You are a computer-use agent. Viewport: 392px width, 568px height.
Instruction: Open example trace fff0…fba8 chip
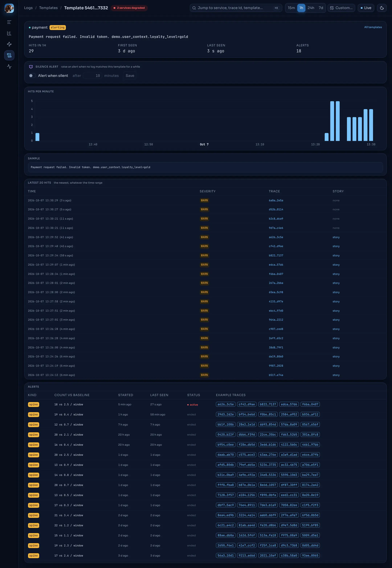pyautogui.click(x=225, y=485)
